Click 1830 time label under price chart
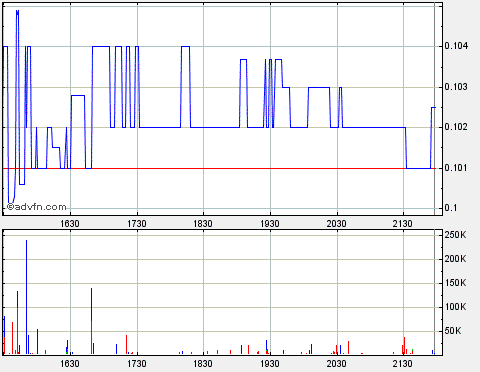The image size is (480, 372). (203, 223)
